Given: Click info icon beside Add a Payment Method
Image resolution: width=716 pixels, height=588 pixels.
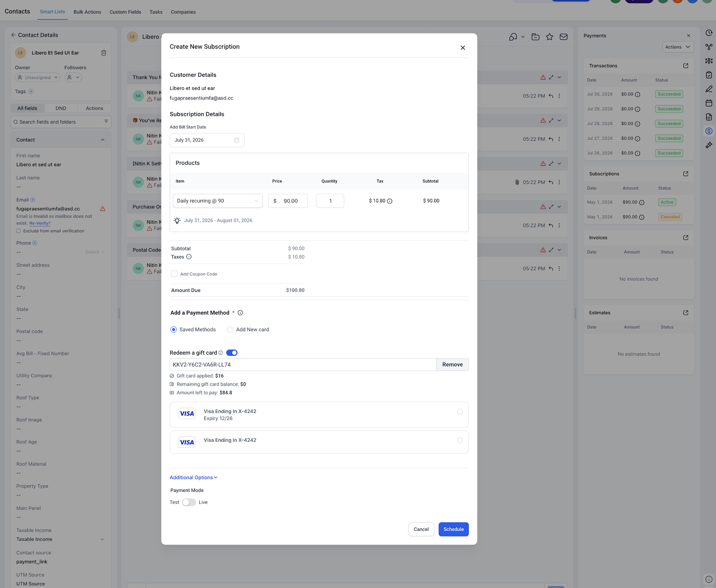Looking at the screenshot, I should point(240,313).
